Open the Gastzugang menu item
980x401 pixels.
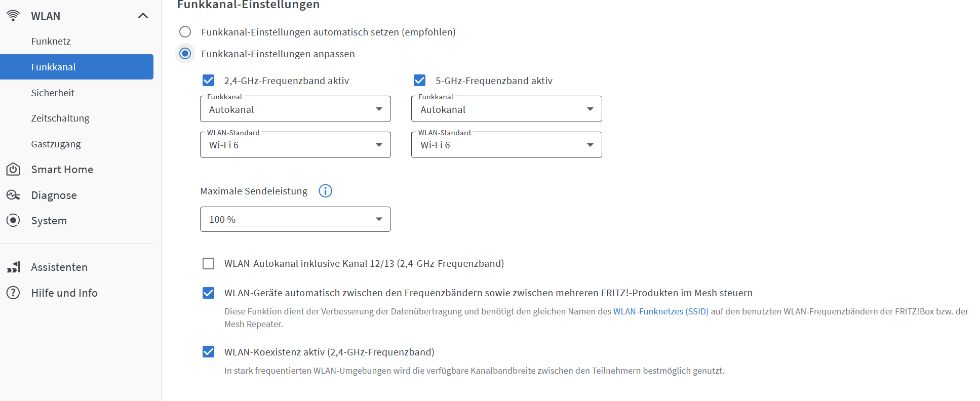56,144
